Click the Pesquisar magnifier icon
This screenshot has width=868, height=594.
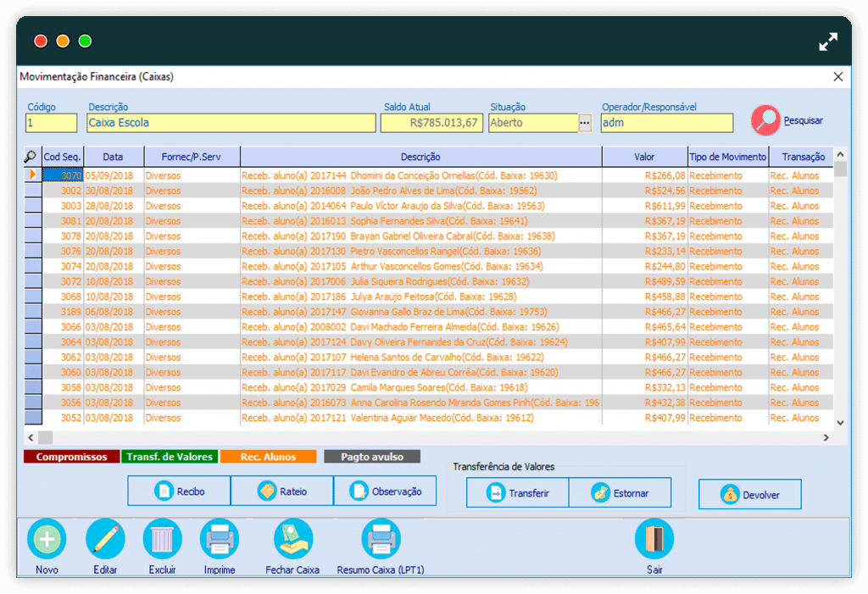[x=765, y=120]
